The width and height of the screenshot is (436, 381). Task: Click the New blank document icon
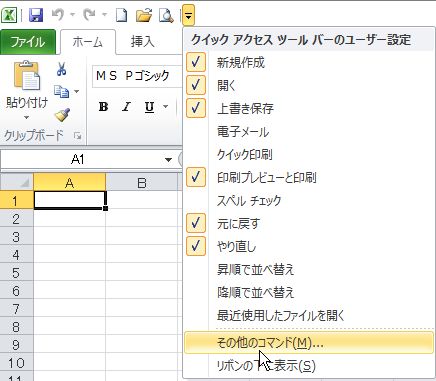click(x=121, y=15)
